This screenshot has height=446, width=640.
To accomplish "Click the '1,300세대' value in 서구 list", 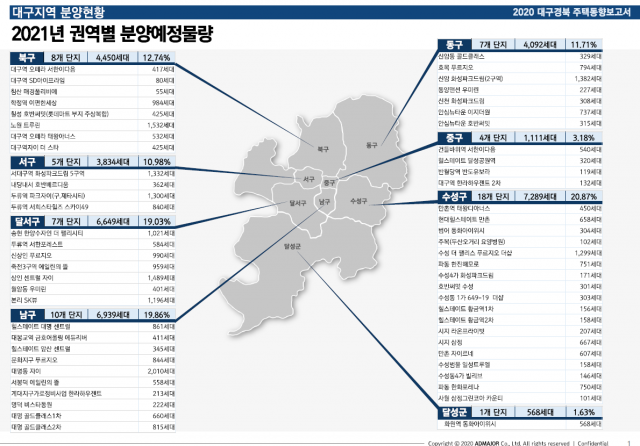I will (x=161, y=196).
